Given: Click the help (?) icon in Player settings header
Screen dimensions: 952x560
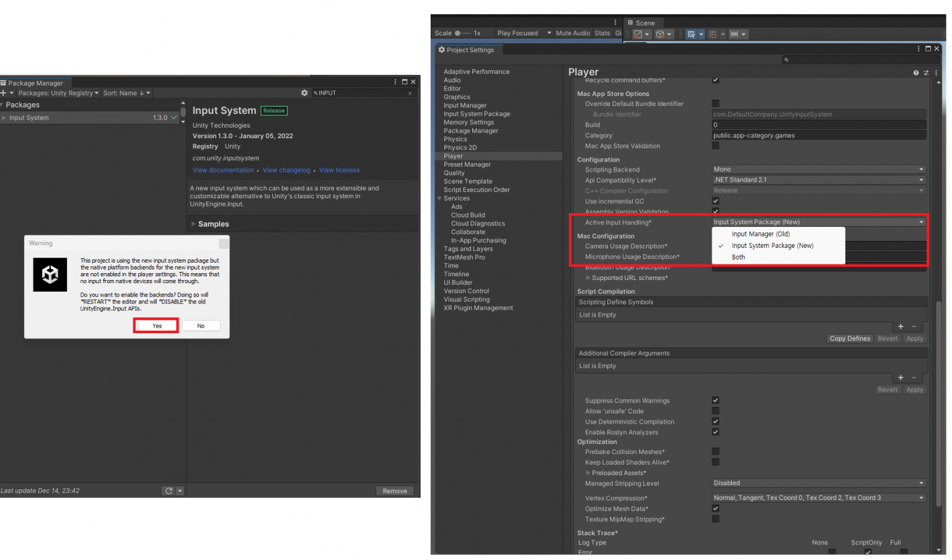Looking at the screenshot, I should click(x=915, y=72).
